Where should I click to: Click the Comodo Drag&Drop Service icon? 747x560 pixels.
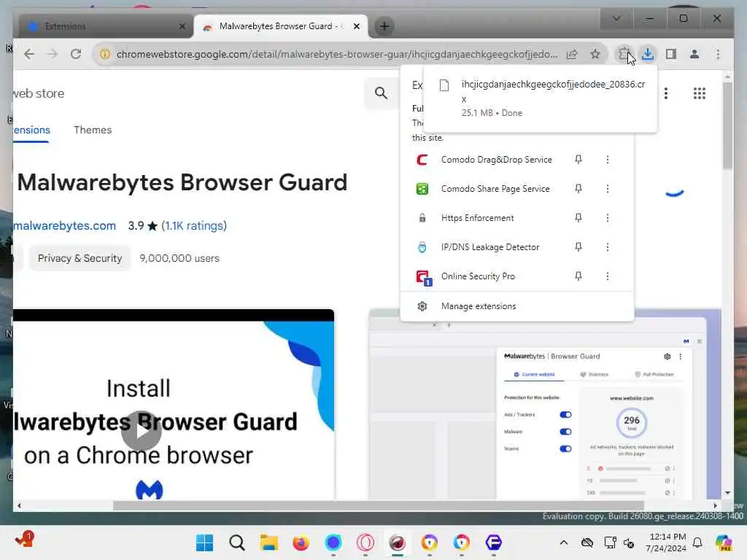(x=422, y=160)
